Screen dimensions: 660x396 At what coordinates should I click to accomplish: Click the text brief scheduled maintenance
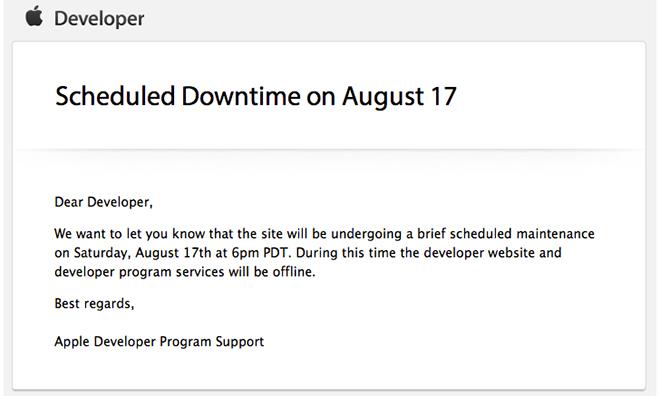tap(506, 234)
